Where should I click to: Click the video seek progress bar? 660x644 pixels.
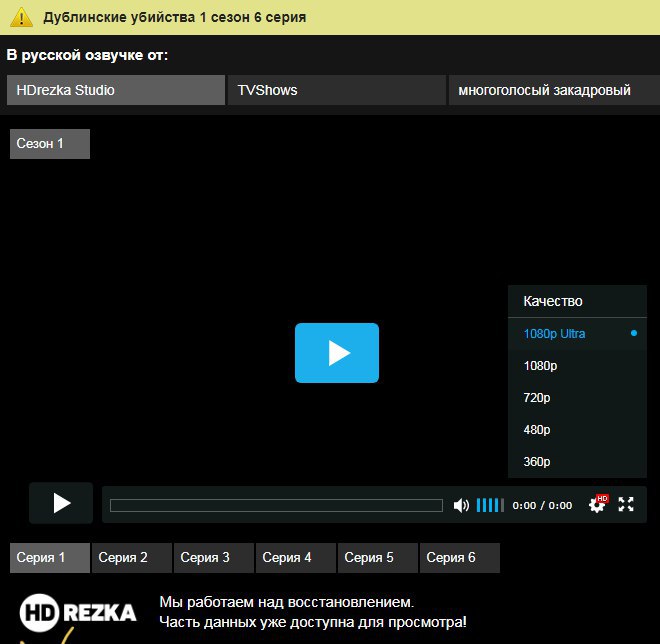pyautogui.click(x=276, y=505)
